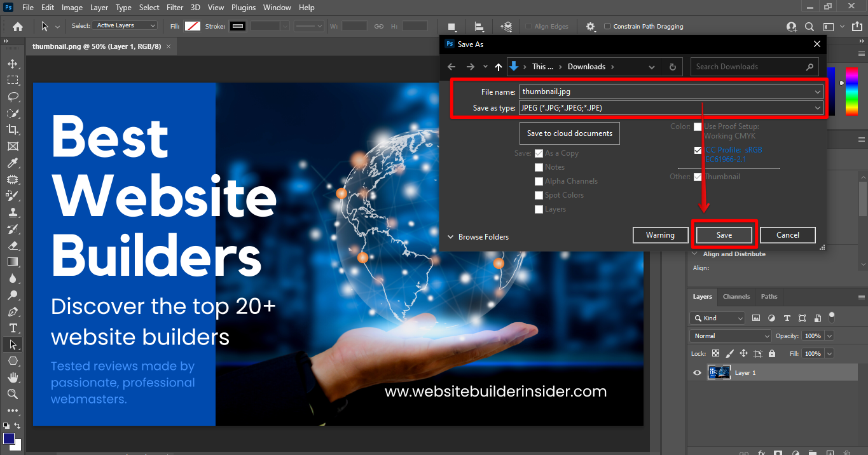
Task: Click the Search Downloads field
Action: [x=747, y=67]
